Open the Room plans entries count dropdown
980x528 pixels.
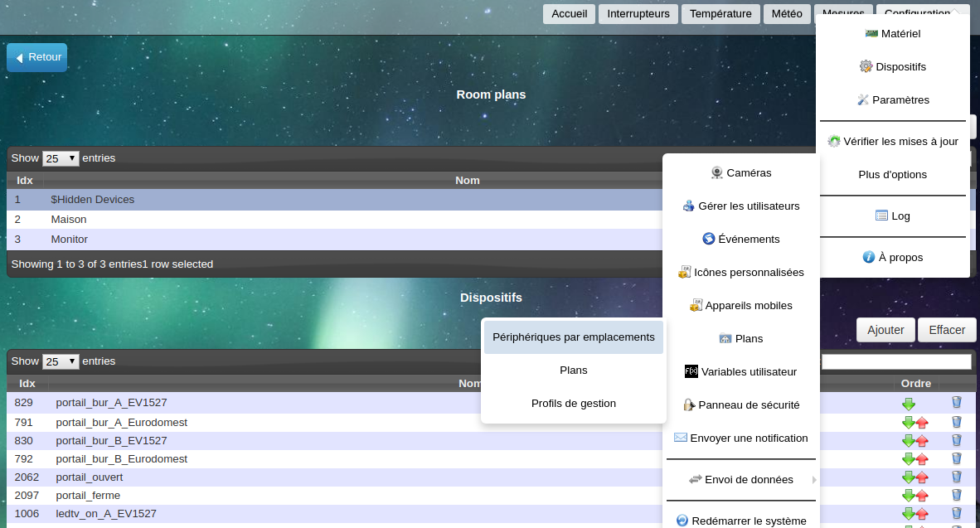pyautogui.click(x=61, y=158)
